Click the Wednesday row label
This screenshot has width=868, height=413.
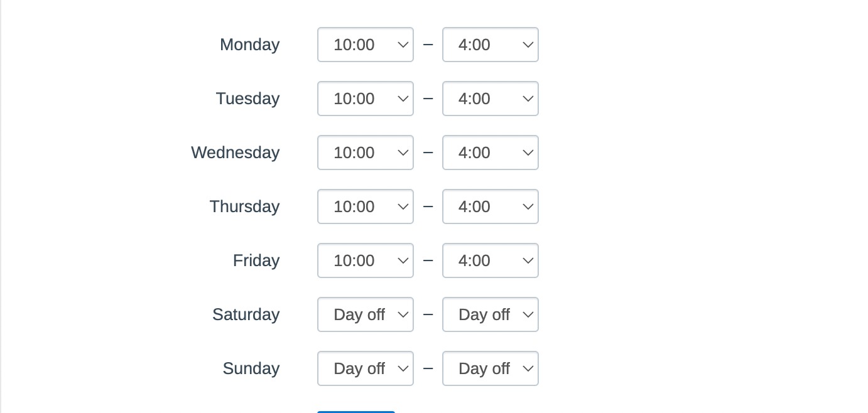[235, 153]
